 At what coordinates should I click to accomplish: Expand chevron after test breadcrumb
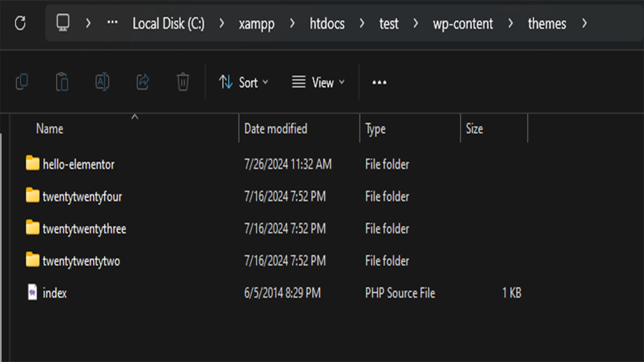pyautogui.click(x=416, y=23)
